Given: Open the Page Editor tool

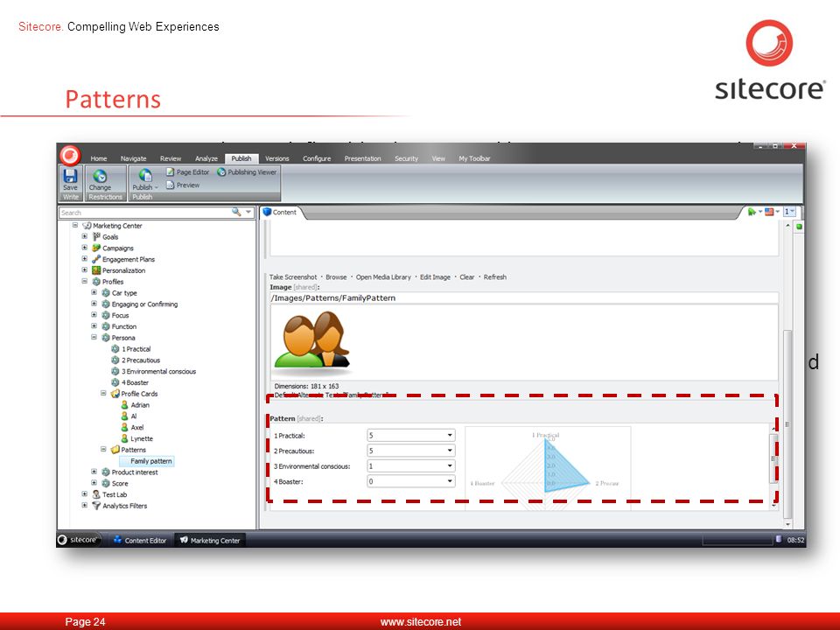Looking at the screenshot, I should coord(187,172).
